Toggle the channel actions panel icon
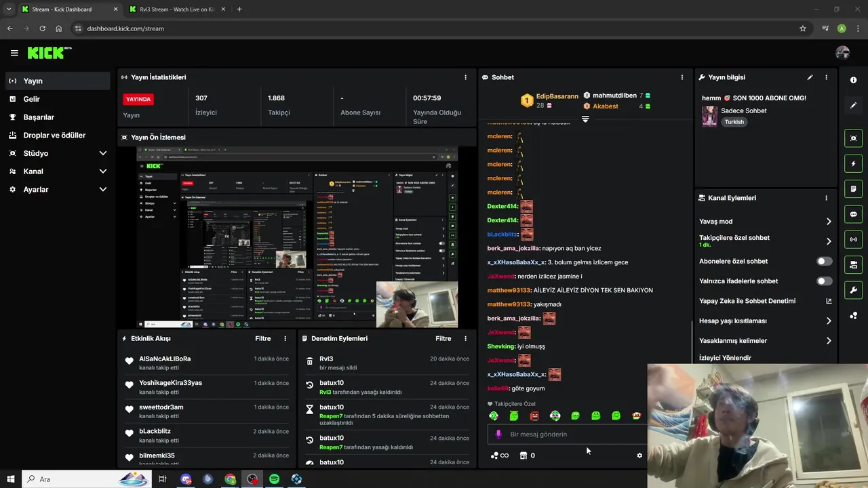Viewport: 868px width, 488px height. pyautogui.click(x=853, y=264)
